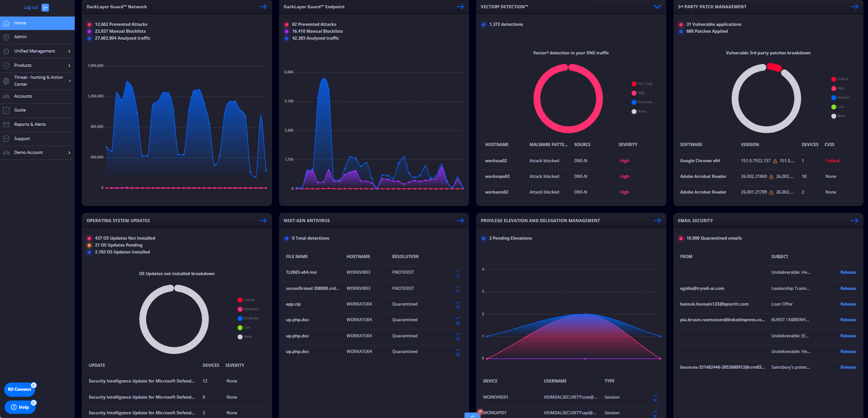
Task: Open Next-Gen Antivirus panel arrow
Action: [460, 221]
